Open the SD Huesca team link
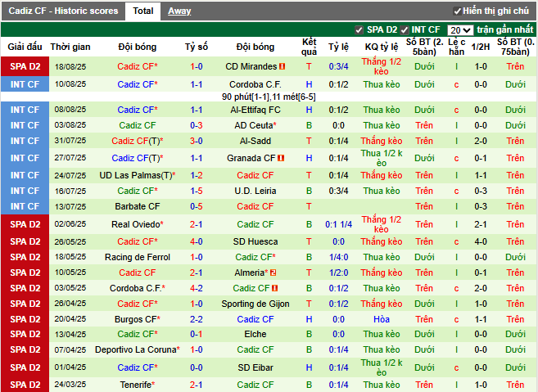The width and height of the screenshot is (538, 392). [x=255, y=241]
